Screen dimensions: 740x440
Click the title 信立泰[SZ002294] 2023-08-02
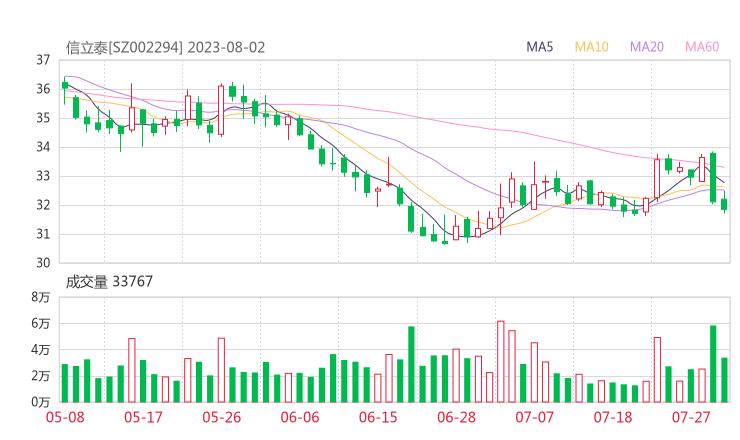165,48
